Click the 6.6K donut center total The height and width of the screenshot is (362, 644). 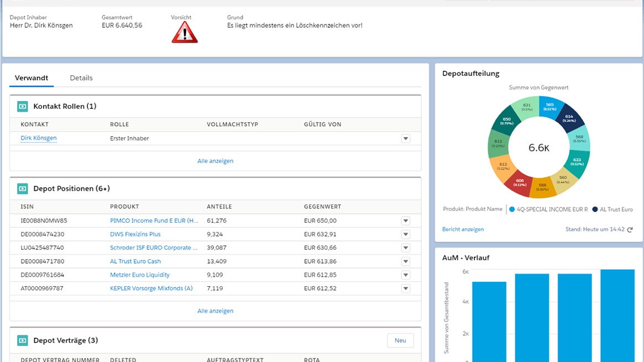pyautogui.click(x=539, y=148)
